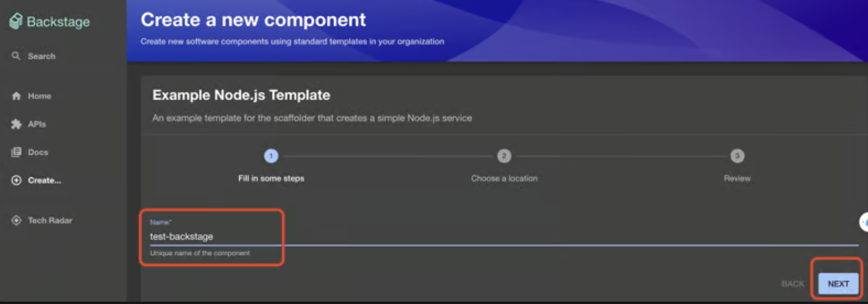
Task: Go to the Home menu item
Action: point(39,96)
